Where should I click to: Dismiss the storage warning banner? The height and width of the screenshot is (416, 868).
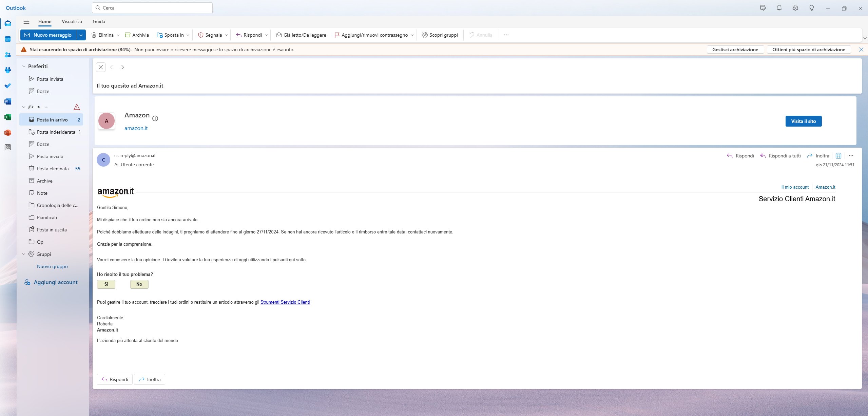point(861,50)
